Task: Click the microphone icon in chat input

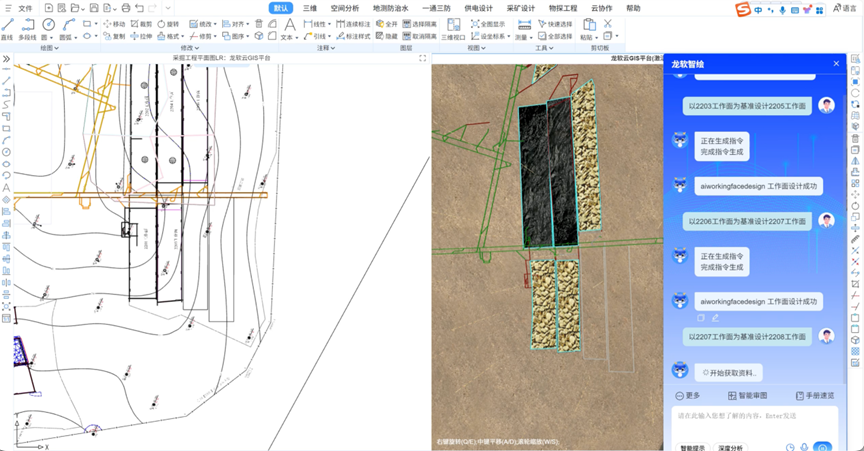Action: tap(805, 447)
